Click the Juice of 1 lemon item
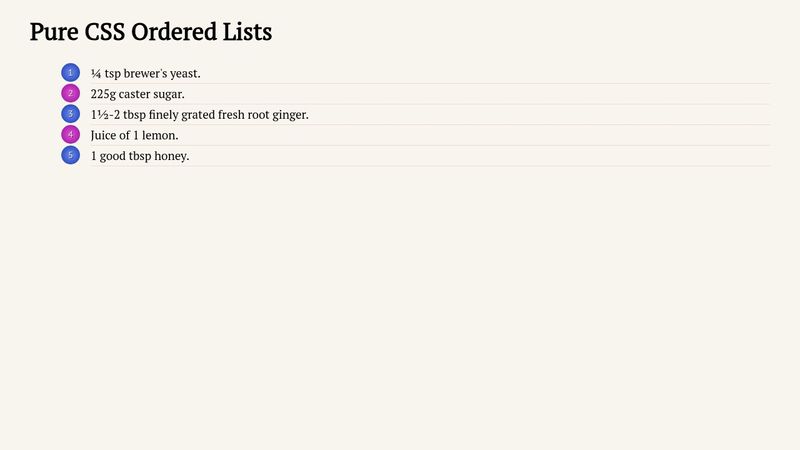The height and width of the screenshot is (450, 800). pyautogui.click(x=431, y=135)
